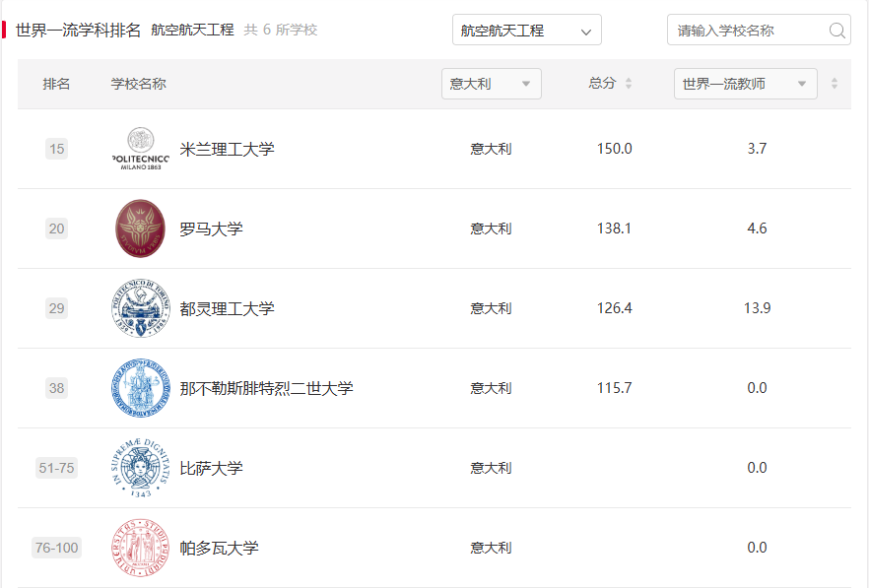The width and height of the screenshot is (869, 588).
Task: Click the Sapienza Rome university crest
Action: click(140, 229)
